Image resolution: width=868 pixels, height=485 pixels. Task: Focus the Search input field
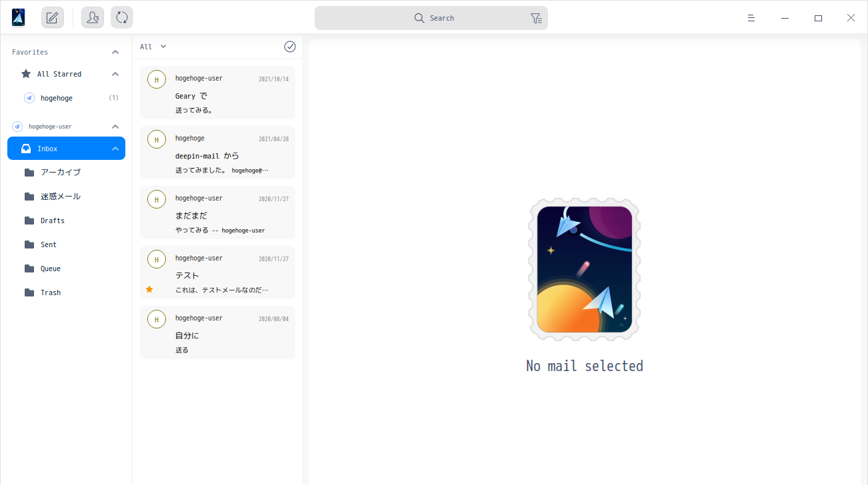(431, 18)
